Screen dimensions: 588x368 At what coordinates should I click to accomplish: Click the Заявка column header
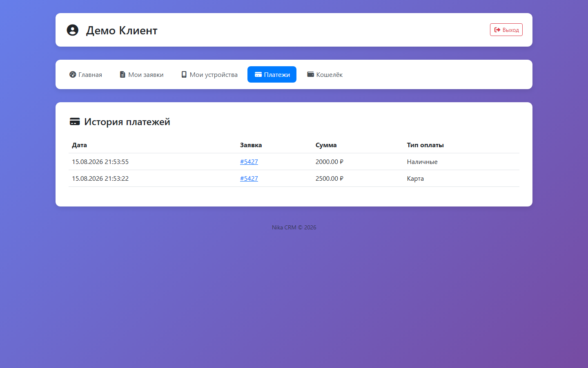click(251, 145)
